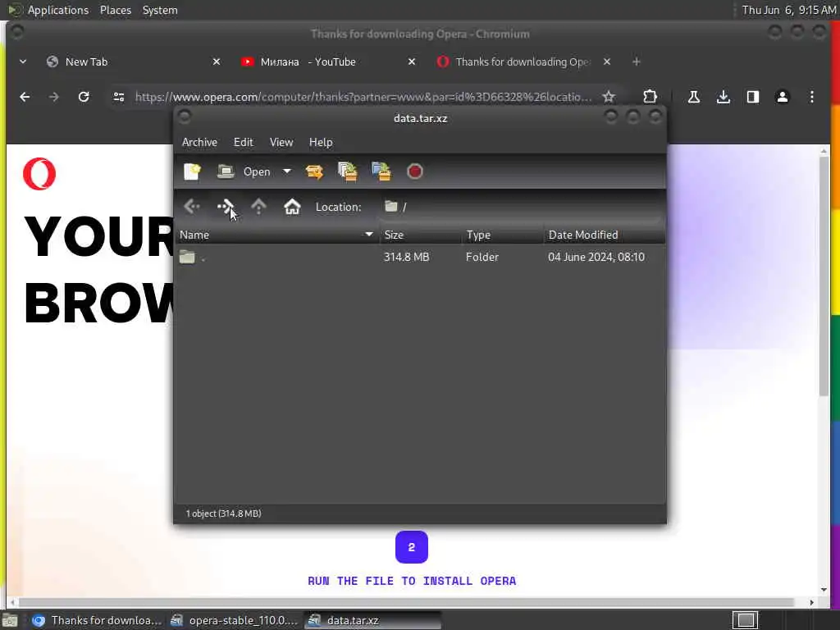Click the clock Thu Jun 6 9:15 AM
This screenshot has width=840, height=630.
(788, 10)
